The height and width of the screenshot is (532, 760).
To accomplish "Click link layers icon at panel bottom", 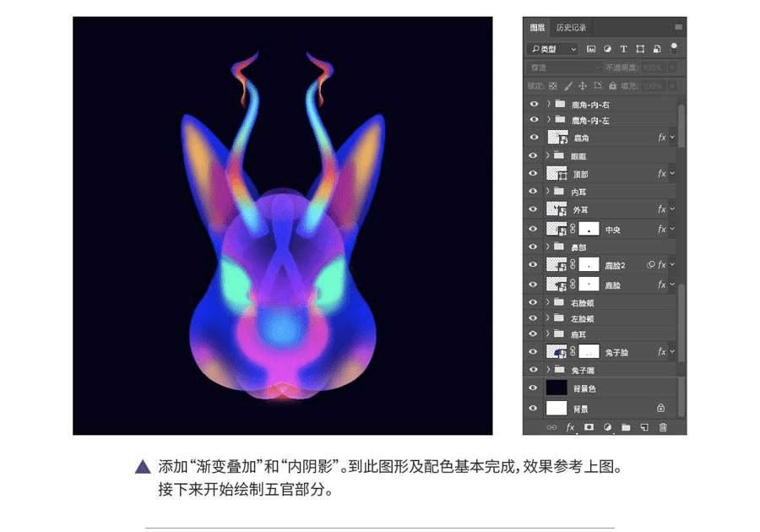I will (x=551, y=427).
